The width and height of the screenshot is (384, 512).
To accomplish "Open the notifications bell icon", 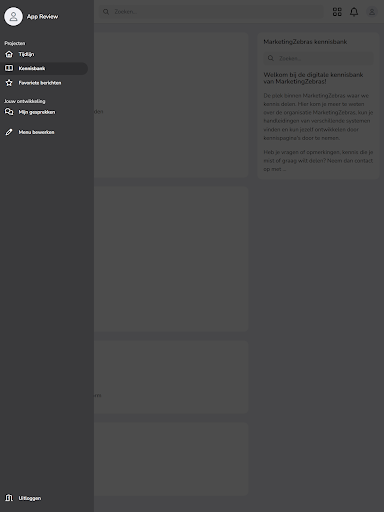I will coord(354,12).
